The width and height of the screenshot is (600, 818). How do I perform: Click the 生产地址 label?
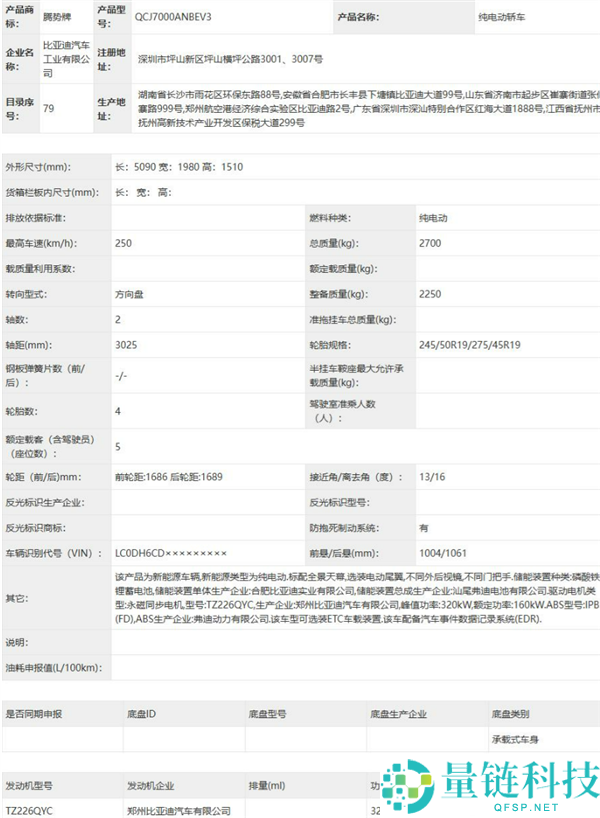[x=111, y=109]
